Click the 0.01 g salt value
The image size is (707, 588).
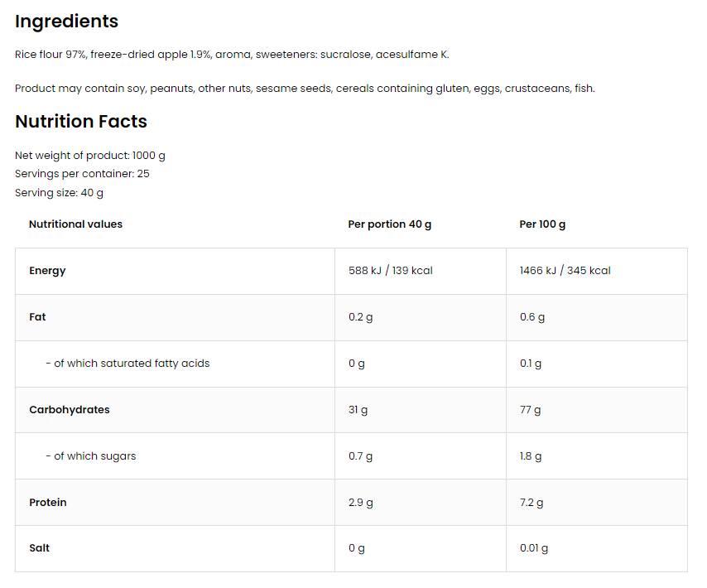533,548
